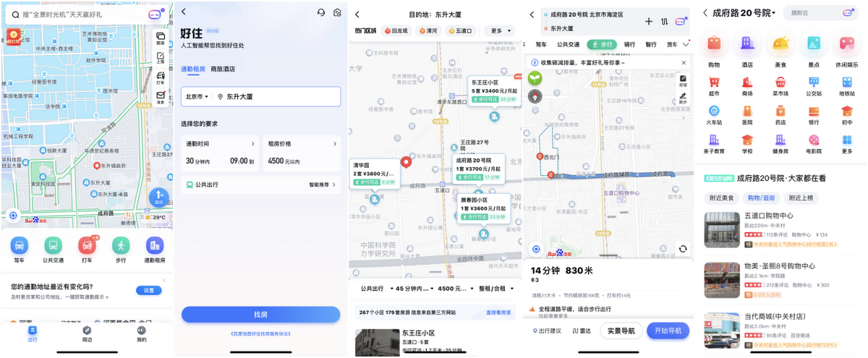Open the 北京市 city dropdown
Screen dimensions: 868x358
point(197,96)
